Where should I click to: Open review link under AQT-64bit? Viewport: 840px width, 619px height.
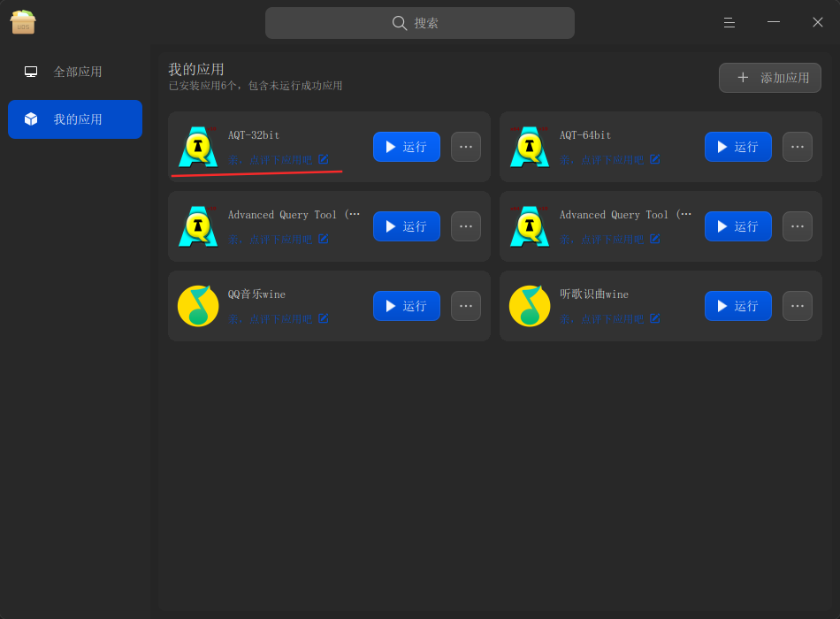coord(601,160)
